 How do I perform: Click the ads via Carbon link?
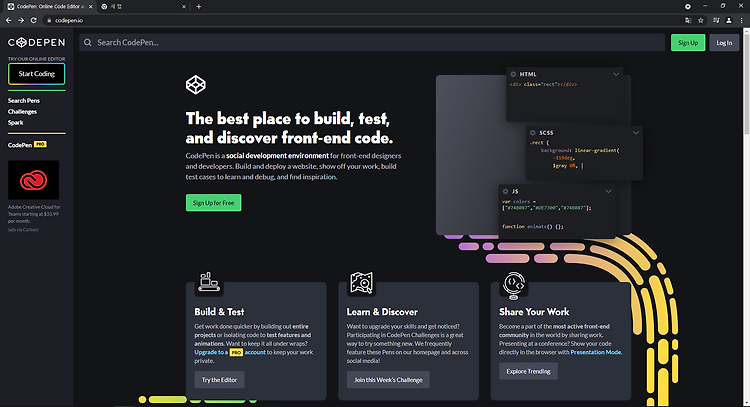click(23, 230)
